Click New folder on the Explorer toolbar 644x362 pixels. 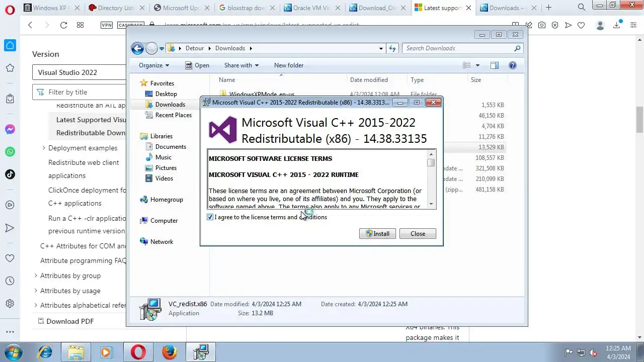coord(289,65)
